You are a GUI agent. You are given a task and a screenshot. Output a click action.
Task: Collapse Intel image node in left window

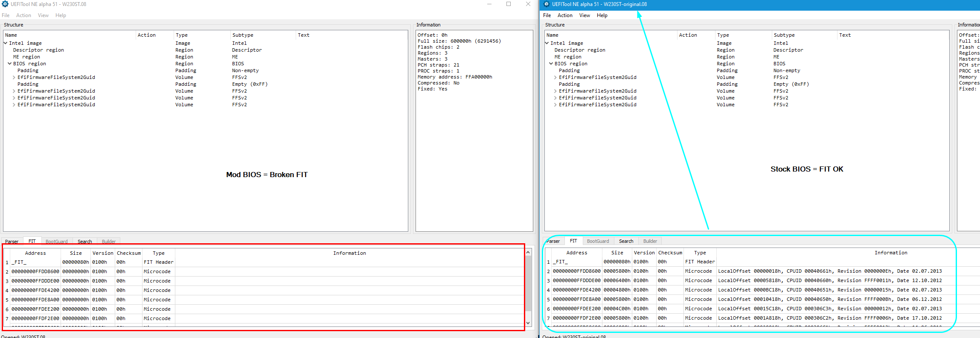[6, 43]
